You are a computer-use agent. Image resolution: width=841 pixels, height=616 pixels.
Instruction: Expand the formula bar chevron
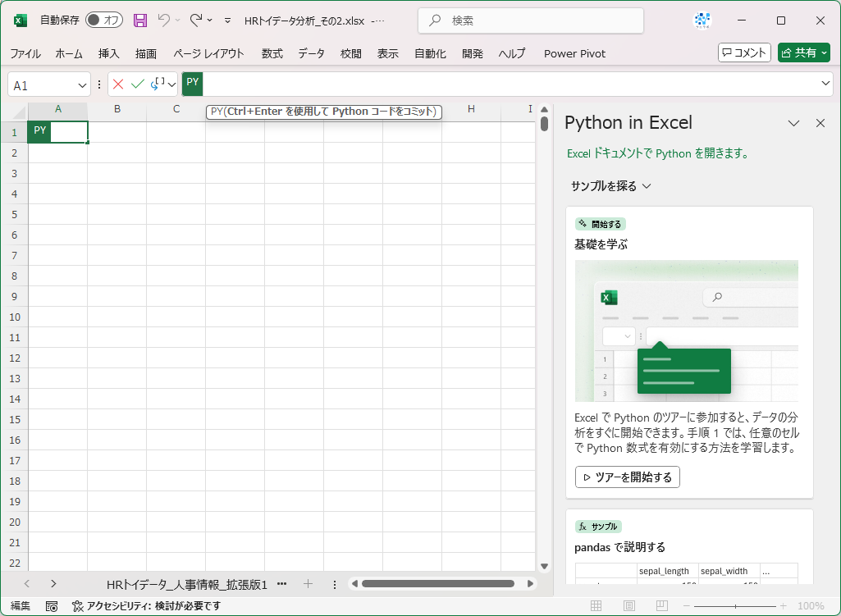pos(825,83)
